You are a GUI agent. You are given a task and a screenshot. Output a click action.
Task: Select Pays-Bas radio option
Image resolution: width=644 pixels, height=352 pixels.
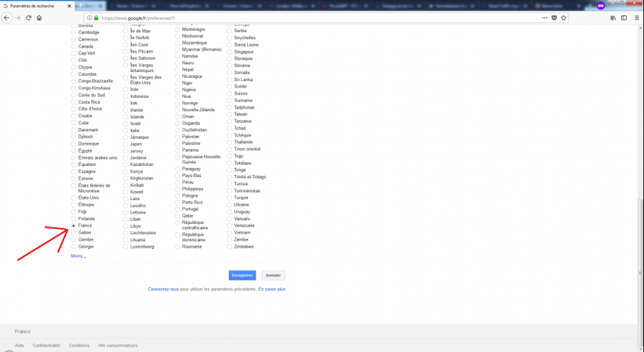pyautogui.click(x=178, y=176)
